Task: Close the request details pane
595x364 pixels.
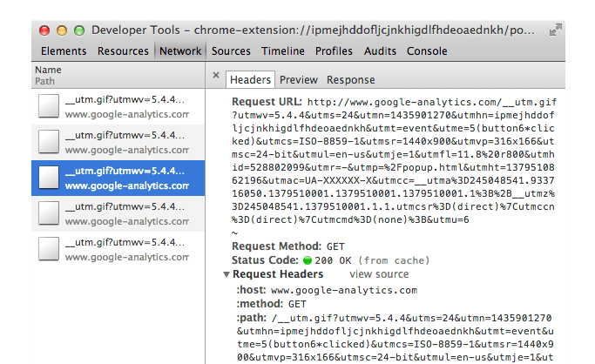Action: (x=216, y=76)
